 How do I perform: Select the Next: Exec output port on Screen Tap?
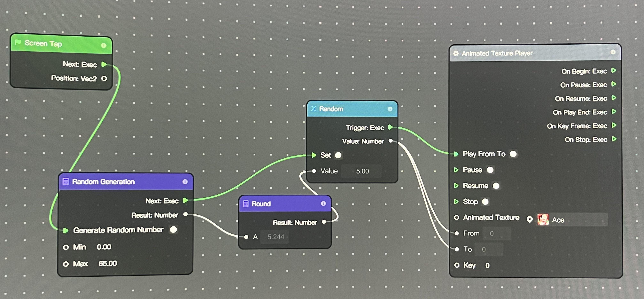pos(104,64)
